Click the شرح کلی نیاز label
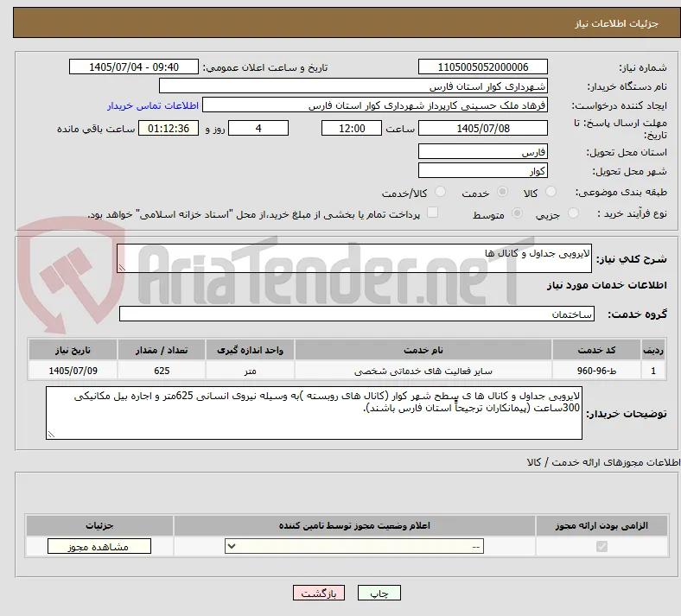 631,259
